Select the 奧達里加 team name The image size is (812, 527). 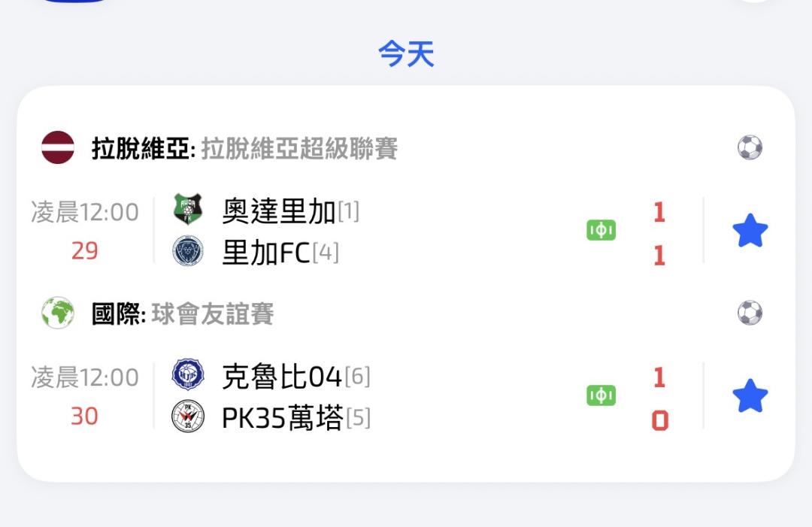click(x=278, y=212)
